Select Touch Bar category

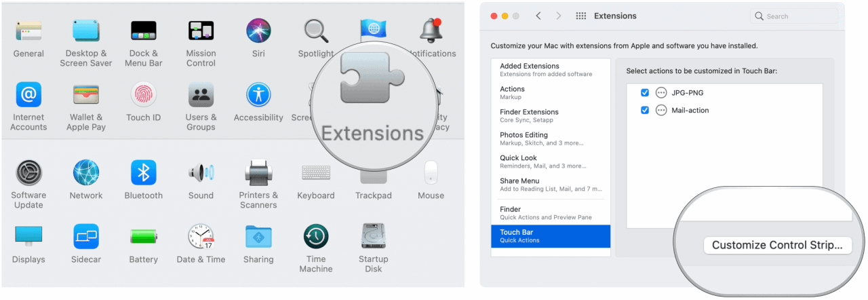551,236
